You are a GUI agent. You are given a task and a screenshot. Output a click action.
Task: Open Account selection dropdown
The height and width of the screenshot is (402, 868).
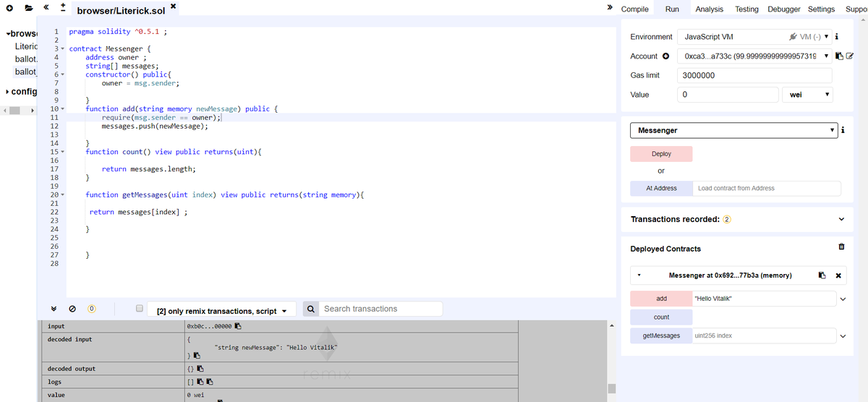[754, 56]
